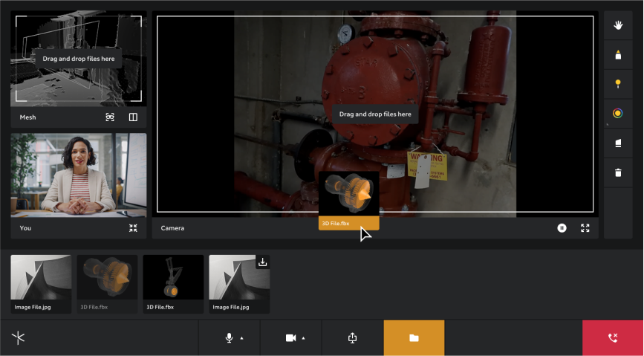
Task: Mute the microphone
Action: click(x=230, y=338)
